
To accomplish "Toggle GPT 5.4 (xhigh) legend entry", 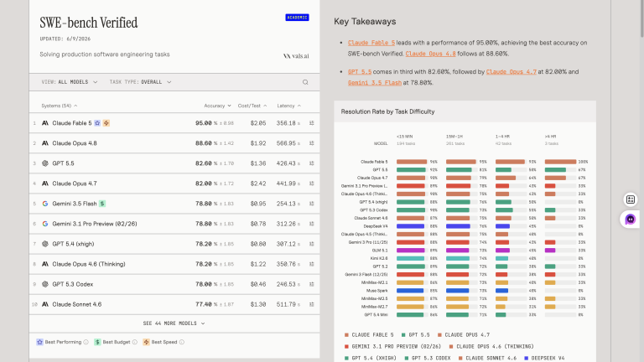I will [x=371, y=359].
